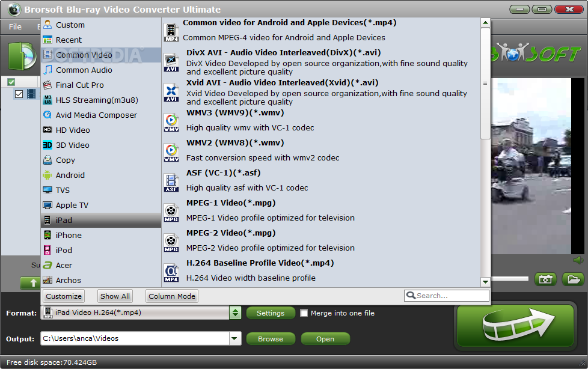The width and height of the screenshot is (588, 369).
Task: Click the MPEG-2 Video MPG icon
Action: tap(171, 243)
